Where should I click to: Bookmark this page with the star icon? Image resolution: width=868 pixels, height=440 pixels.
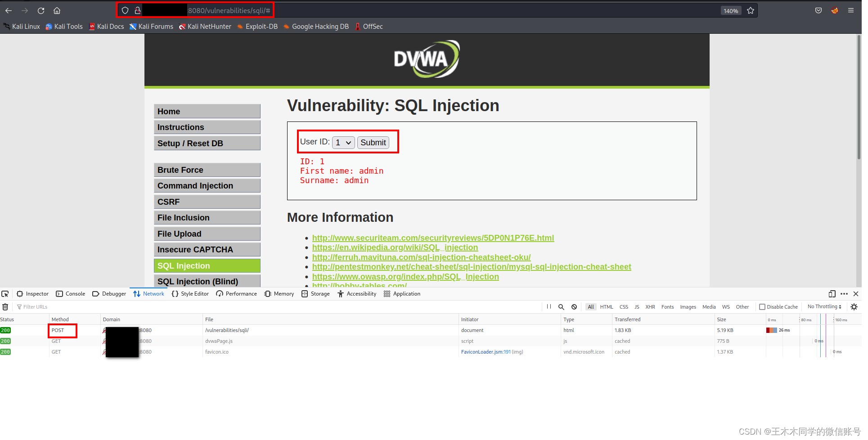(751, 10)
